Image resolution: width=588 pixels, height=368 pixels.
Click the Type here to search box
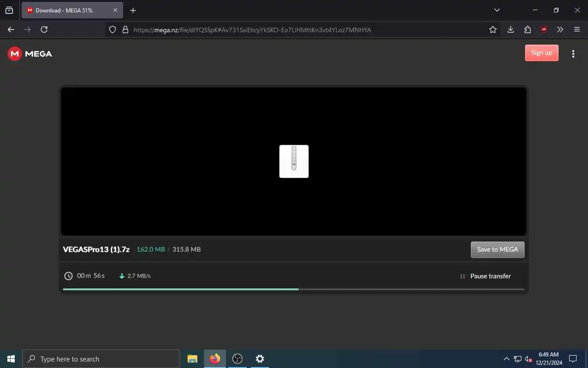click(101, 359)
